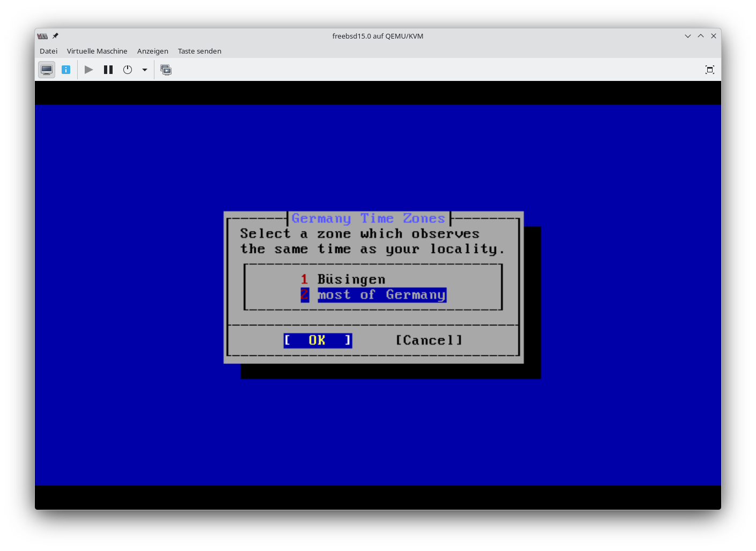Minimize the freebsd15.0 window
The height and width of the screenshot is (551, 756).
[x=688, y=36]
